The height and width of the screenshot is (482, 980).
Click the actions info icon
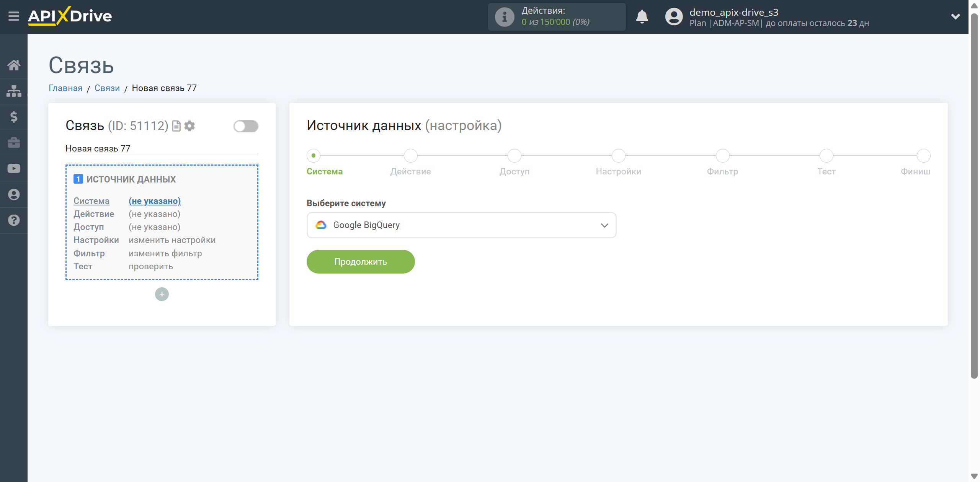pyautogui.click(x=505, y=17)
